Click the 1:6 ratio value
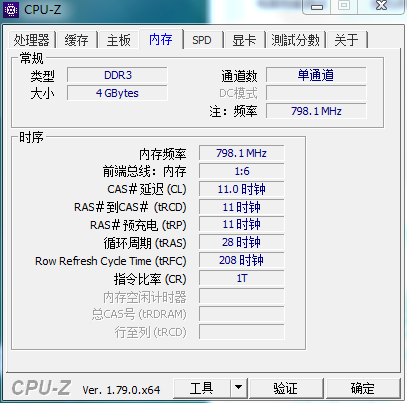Viewport: 407px width, 403px height. (242, 171)
